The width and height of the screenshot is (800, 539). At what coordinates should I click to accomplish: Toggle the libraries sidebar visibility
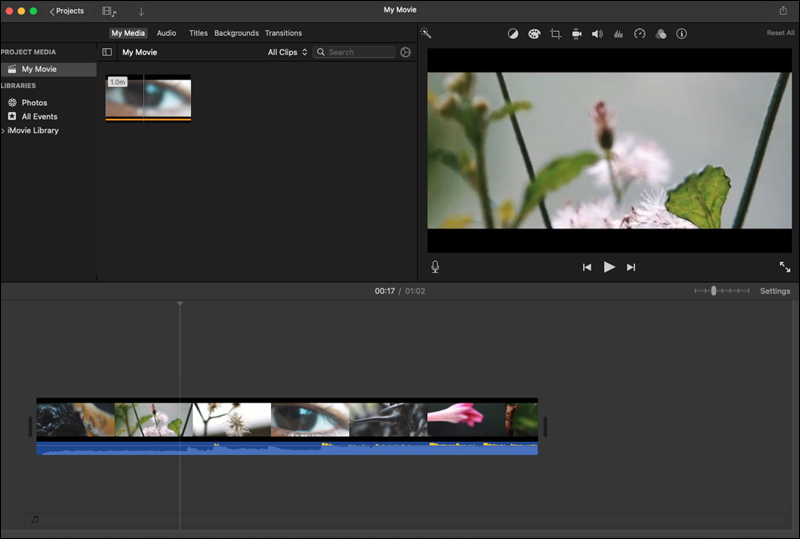tap(107, 52)
